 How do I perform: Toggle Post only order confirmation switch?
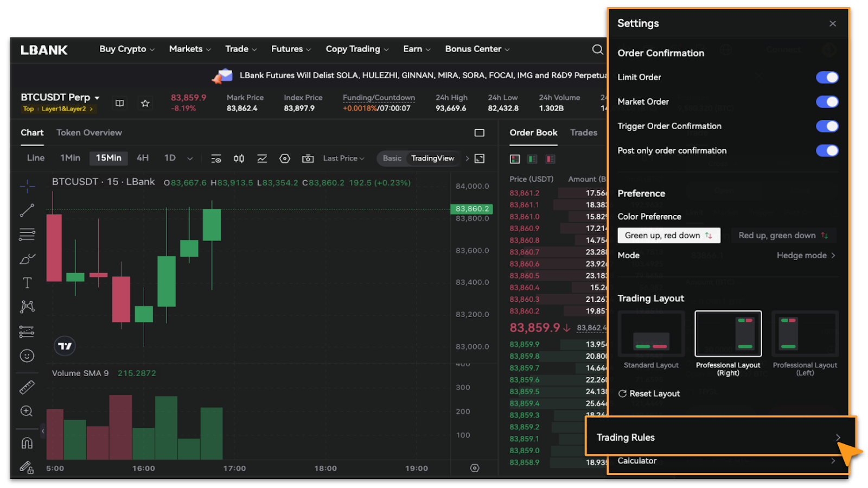827,151
